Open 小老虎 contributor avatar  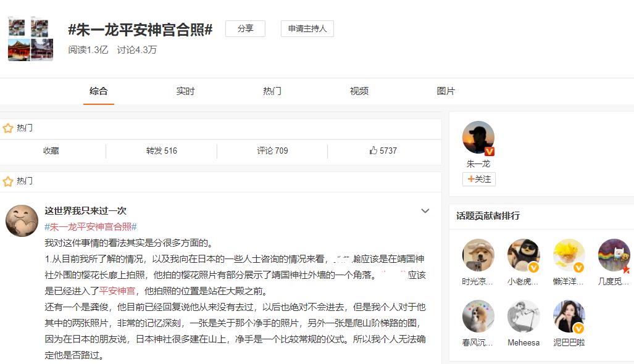[523, 255]
